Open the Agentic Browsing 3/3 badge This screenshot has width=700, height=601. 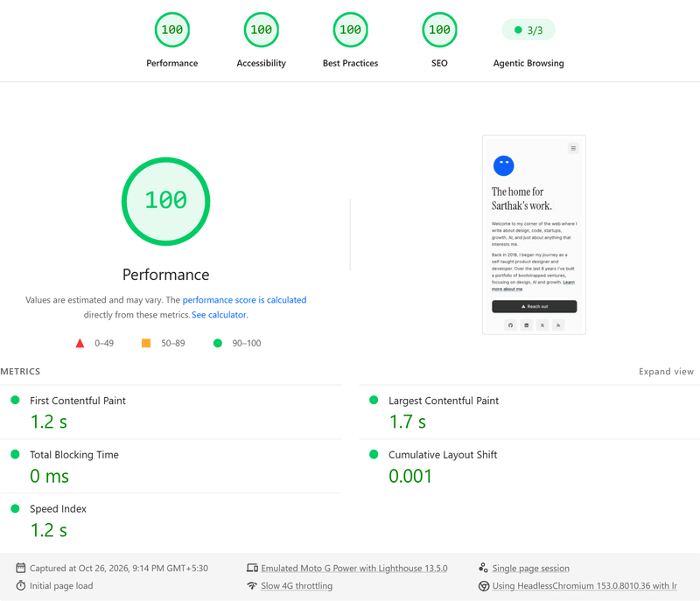pos(528,30)
